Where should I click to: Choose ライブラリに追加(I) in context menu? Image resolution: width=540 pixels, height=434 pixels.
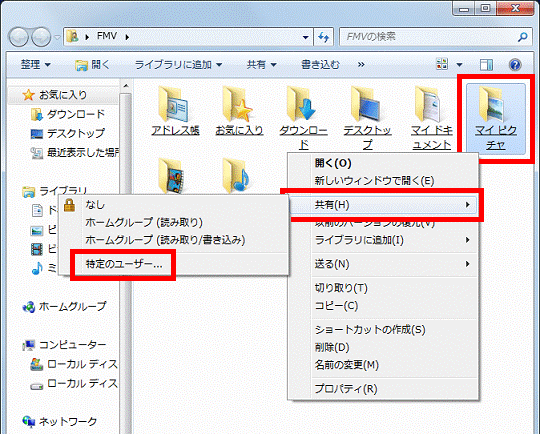[383, 240]
